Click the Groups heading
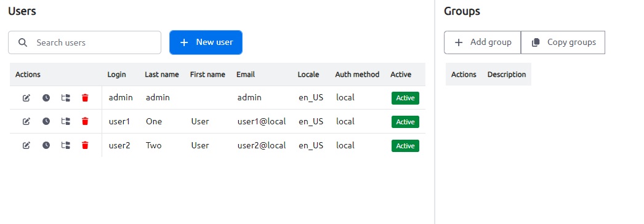The width and height of the screenshot is (644, 224). point(462,11)
